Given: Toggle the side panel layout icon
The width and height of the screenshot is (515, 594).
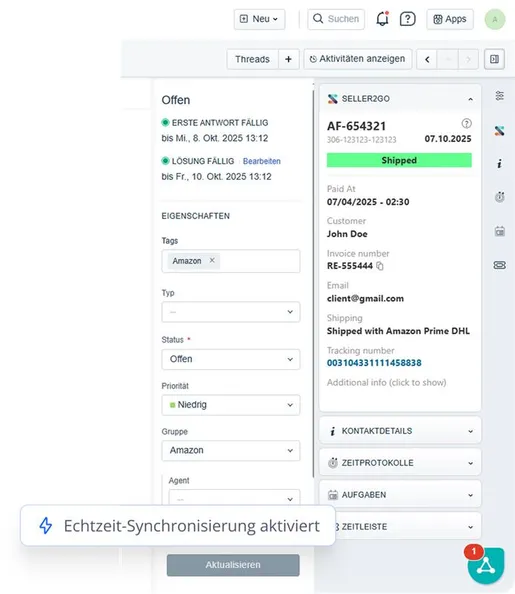Looking at the screenshot, I should (x=494, y=59).
